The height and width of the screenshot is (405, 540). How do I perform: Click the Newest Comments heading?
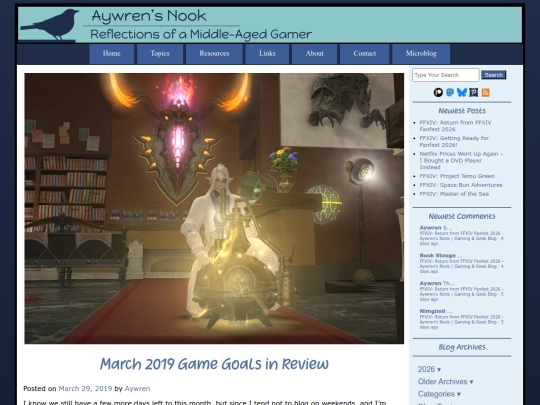(462, 216)
